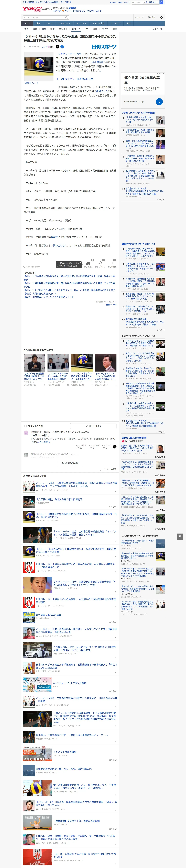This screenshot has width=186, height=868.
Task: Share article via Facebook icon under headline
Action: [62, 47]
